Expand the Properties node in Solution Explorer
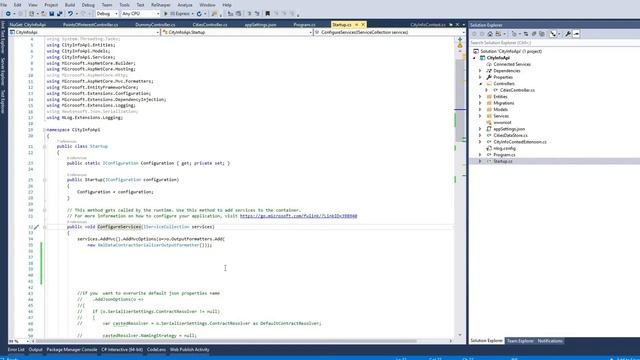 pos(480,77)
